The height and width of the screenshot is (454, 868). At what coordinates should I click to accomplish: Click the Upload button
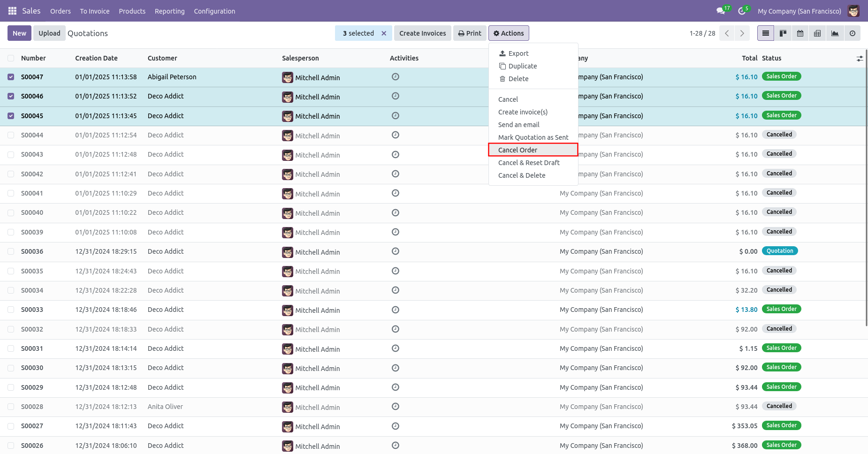49,33
